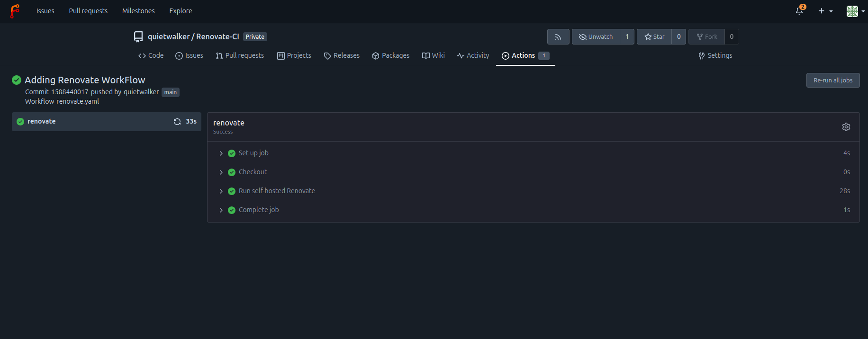The height and width of the screenshot is (339, 868).
Task: Open the job log settings gear
Action: click(846, 127)
